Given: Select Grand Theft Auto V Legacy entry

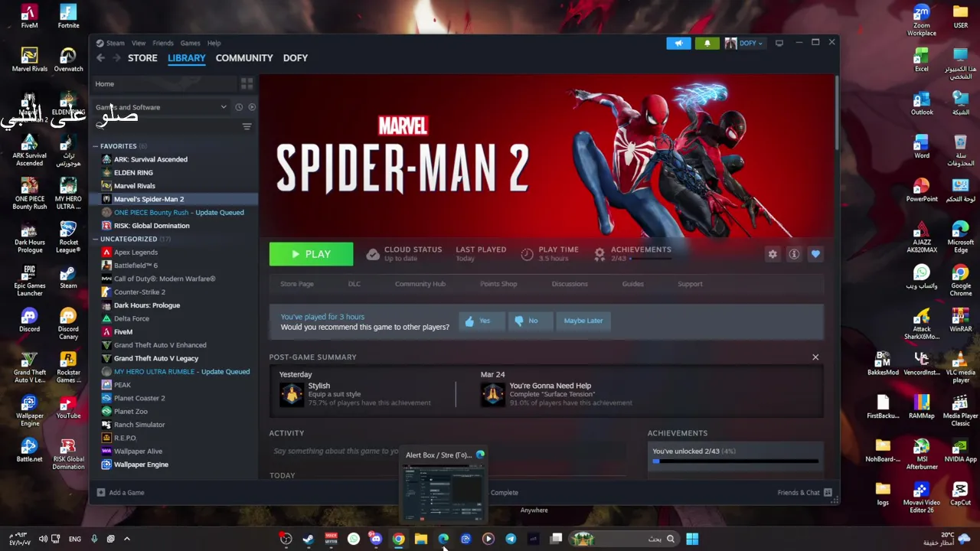Looking at the screenshot, I should click(156, 358).
